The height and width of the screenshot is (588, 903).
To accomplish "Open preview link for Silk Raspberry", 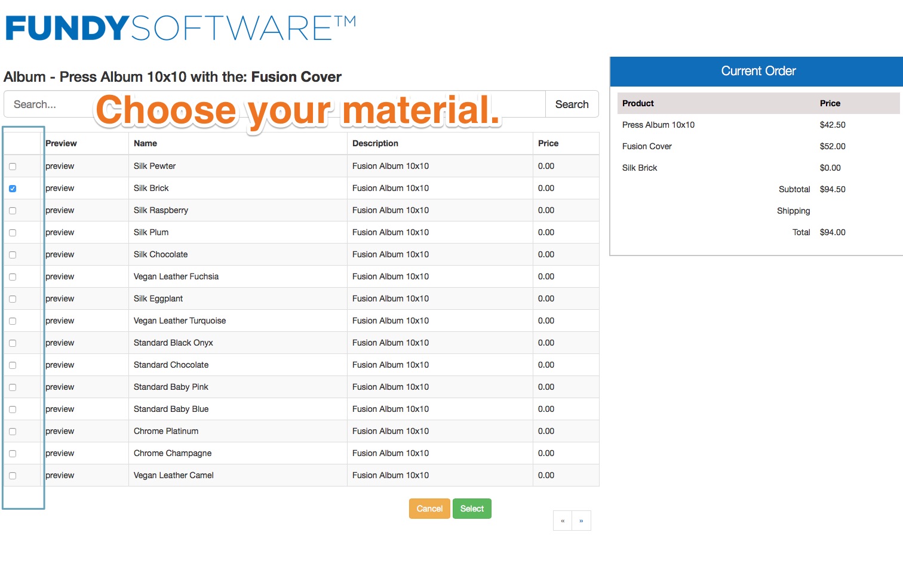I will pos(60,210).
